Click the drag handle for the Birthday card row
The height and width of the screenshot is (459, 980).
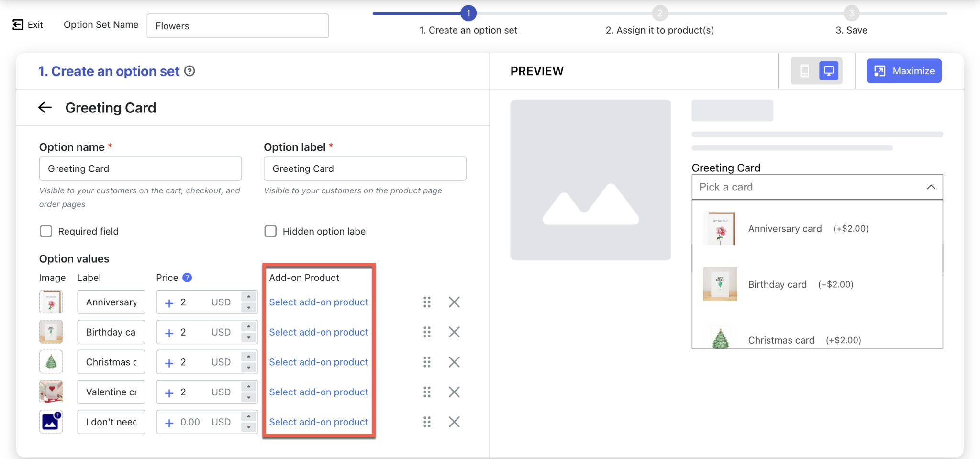pos(427,332)
